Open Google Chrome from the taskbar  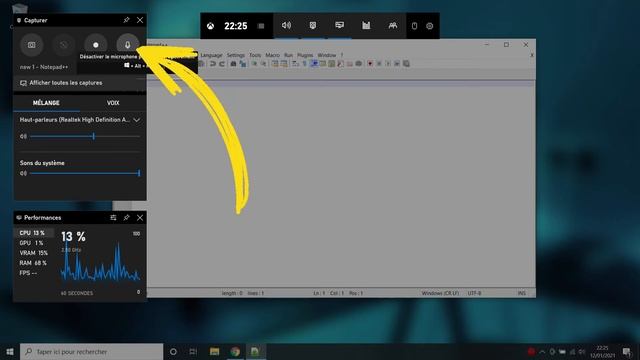(x=235, y=351)
